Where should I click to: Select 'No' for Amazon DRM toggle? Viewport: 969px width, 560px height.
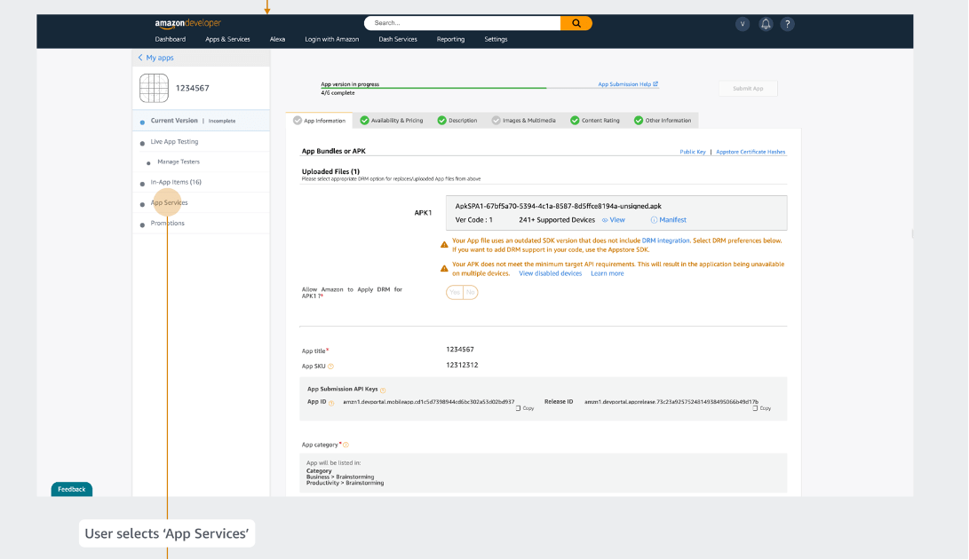[470, 292]
